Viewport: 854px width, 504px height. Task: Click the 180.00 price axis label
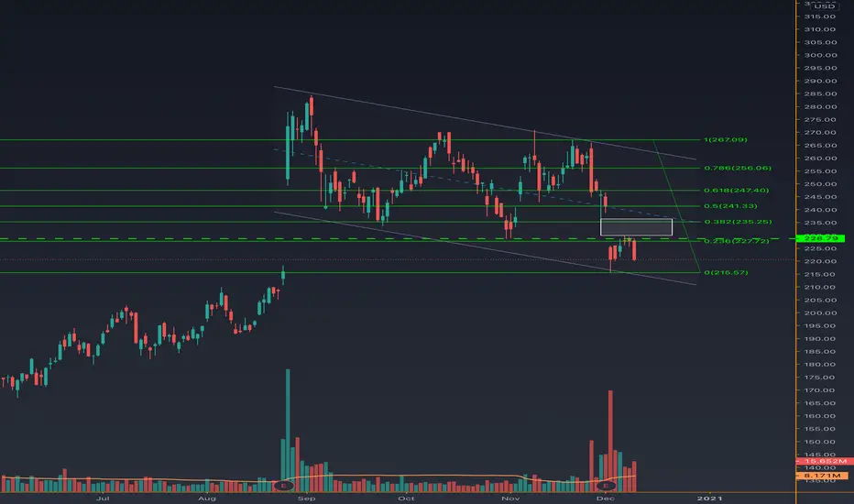(820, 365)
